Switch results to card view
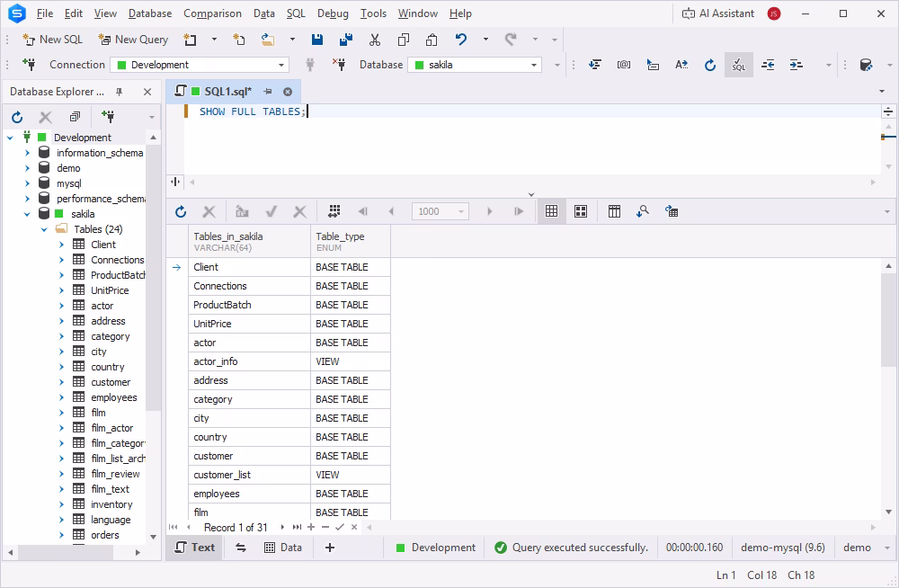 (x=581, y=211)
